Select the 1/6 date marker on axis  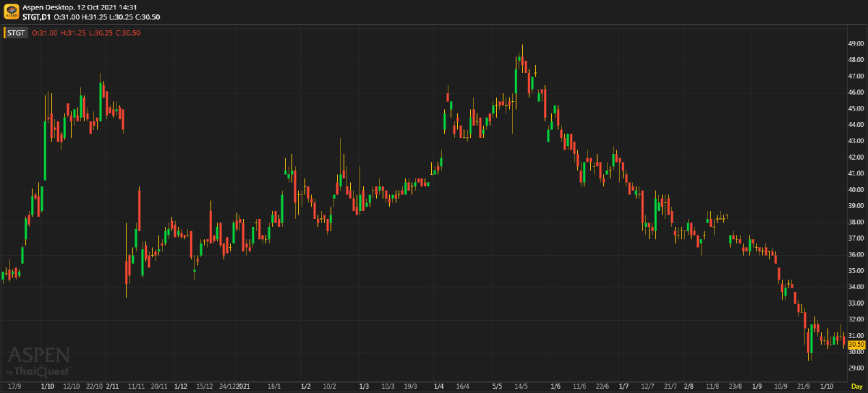point(556,386)
